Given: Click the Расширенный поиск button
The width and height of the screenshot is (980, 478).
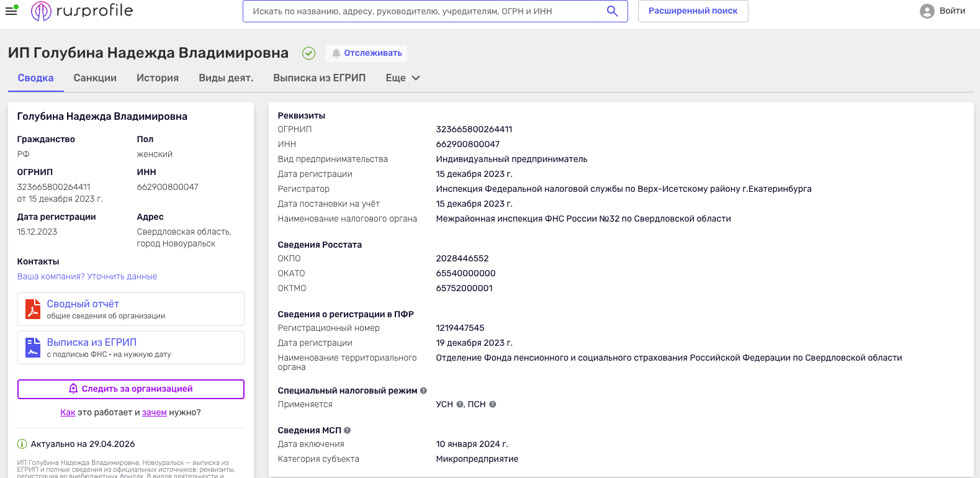Looking at the screenshot, I should coord(693,11).
